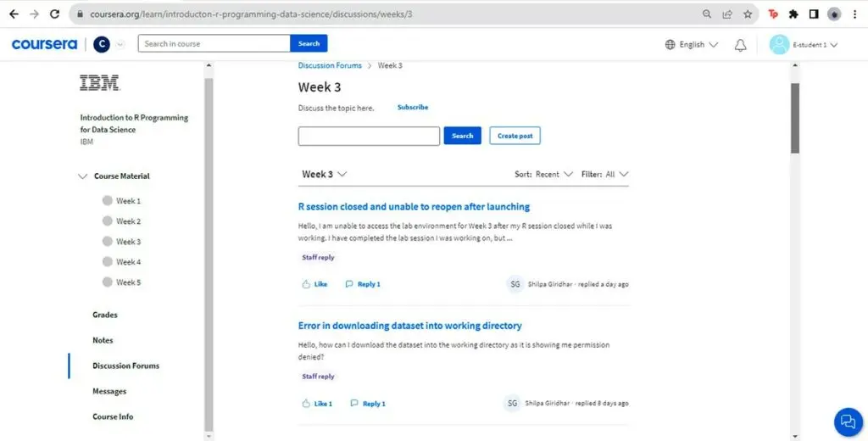
Task: Select the Week 4 status circle
Action: click(108, 261)
